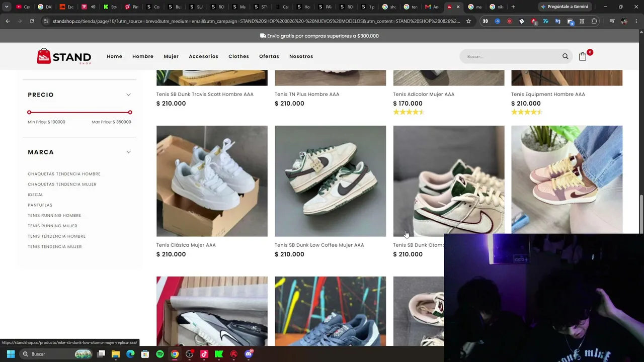Filter by Chaquetas Tendencia Hombre

tap(64, 174)
